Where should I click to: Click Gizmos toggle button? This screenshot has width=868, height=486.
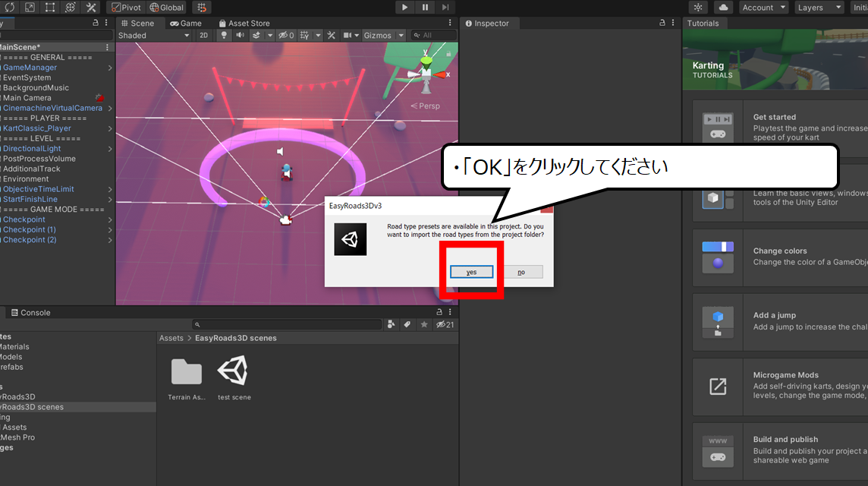pos(378,35)
